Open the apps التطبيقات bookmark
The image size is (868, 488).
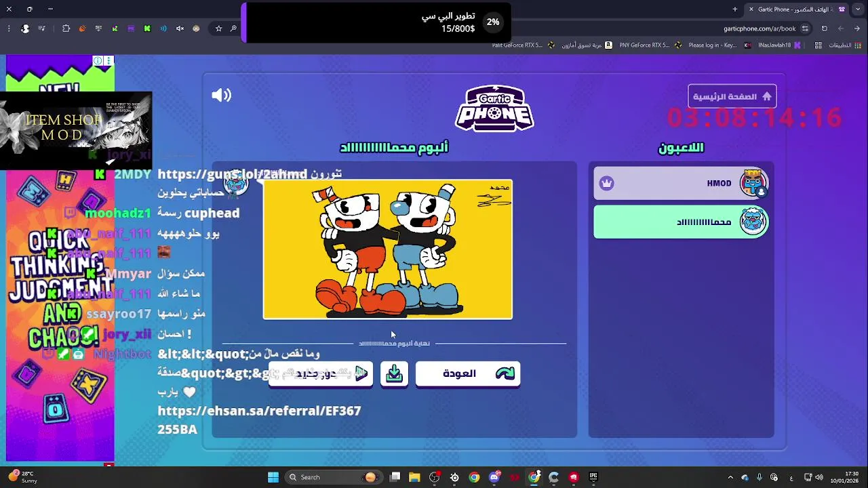click(x=844, y=45)
